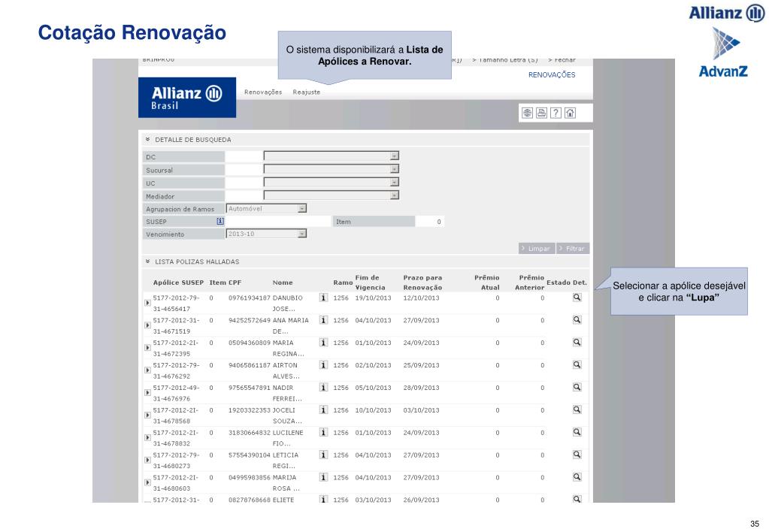Click the print icon in toolbar
Screen dimensions: 769x532
[x=541, y=113]
